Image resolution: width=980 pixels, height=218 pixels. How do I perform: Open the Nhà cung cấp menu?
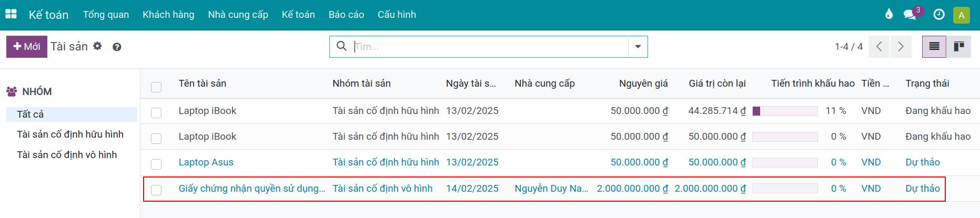pyautogui.click(x=238, y=15)
